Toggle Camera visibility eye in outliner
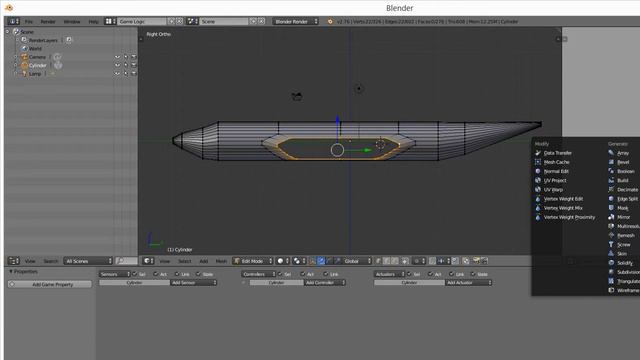This screenshot has width=640, height=360. [118, 57]
